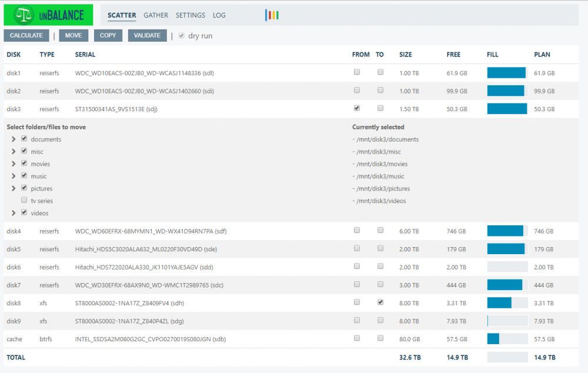This screenshot has height=373, width=588.
Task: Uncheck the videos folder checkbox
Action: [x=24, y=212]
